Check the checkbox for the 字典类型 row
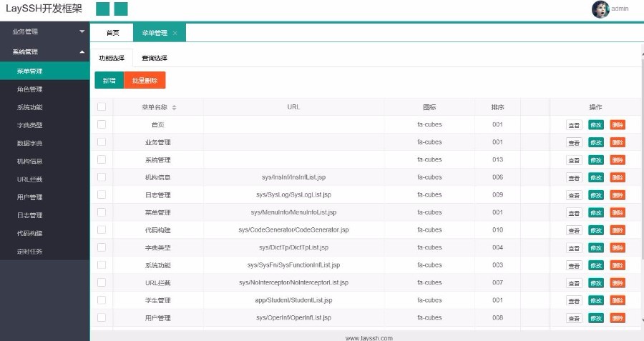This screenshot has width=644, height=341. (x=102, y=247)
